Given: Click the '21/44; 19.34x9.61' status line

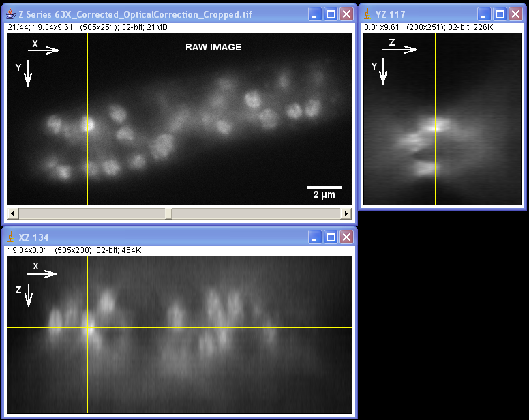Looking at the screenshot, I should (x=87, y=27).
